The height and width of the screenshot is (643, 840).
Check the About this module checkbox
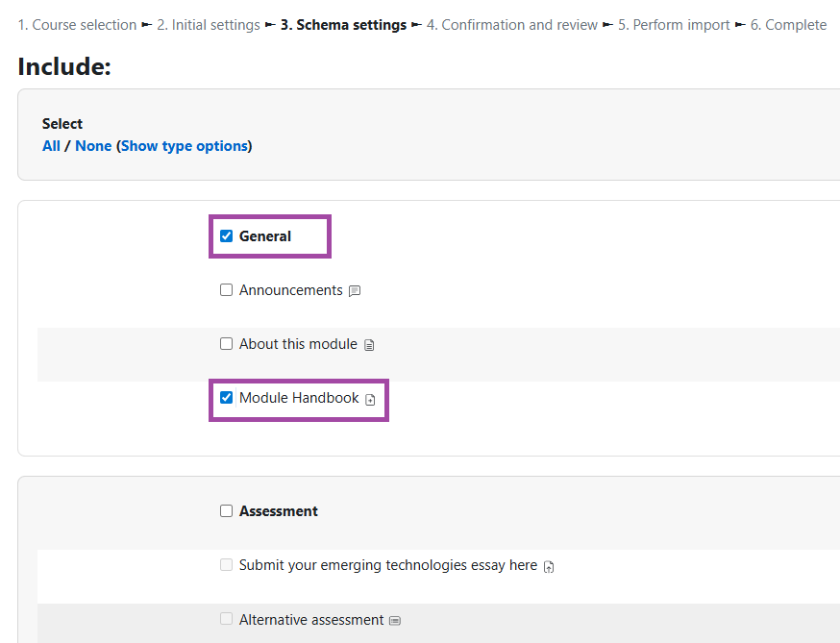[226, 343]
